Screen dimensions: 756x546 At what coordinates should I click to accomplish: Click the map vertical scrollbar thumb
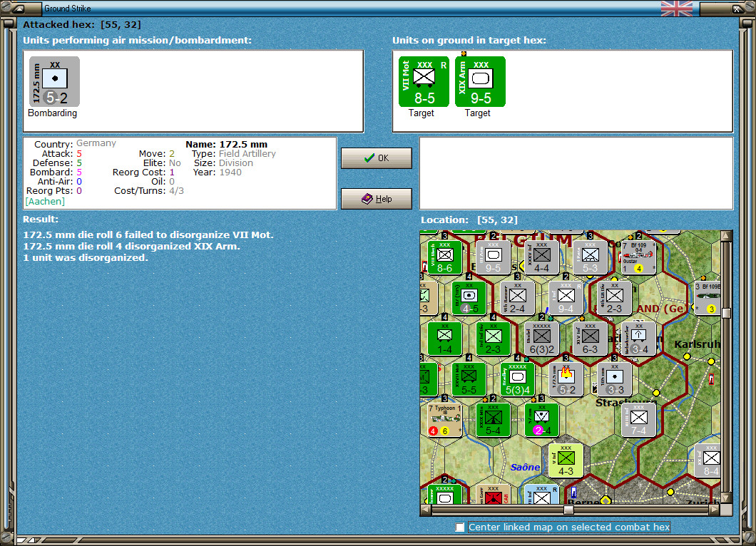point(726,313)
